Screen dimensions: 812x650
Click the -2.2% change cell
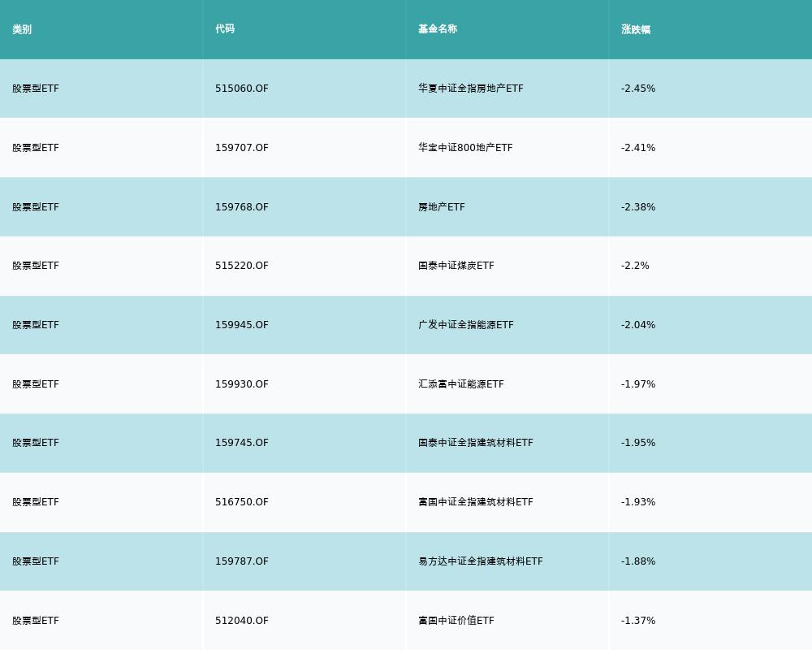pyautogui.click(x=635, y=266)
